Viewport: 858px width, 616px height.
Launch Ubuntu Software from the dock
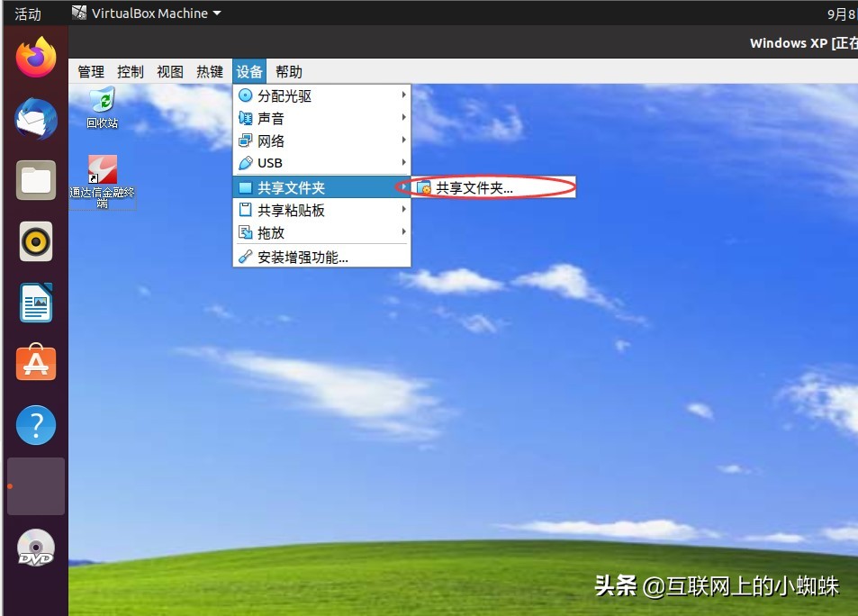point(34,363)
